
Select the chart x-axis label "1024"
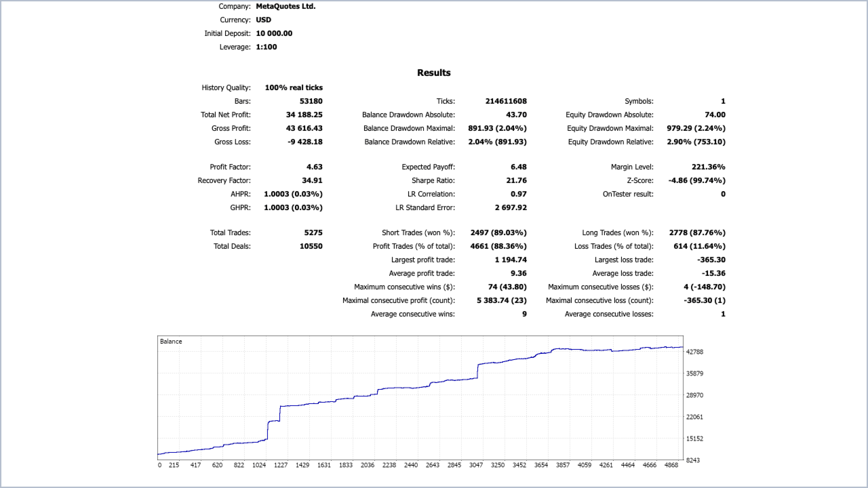(258, 466)
